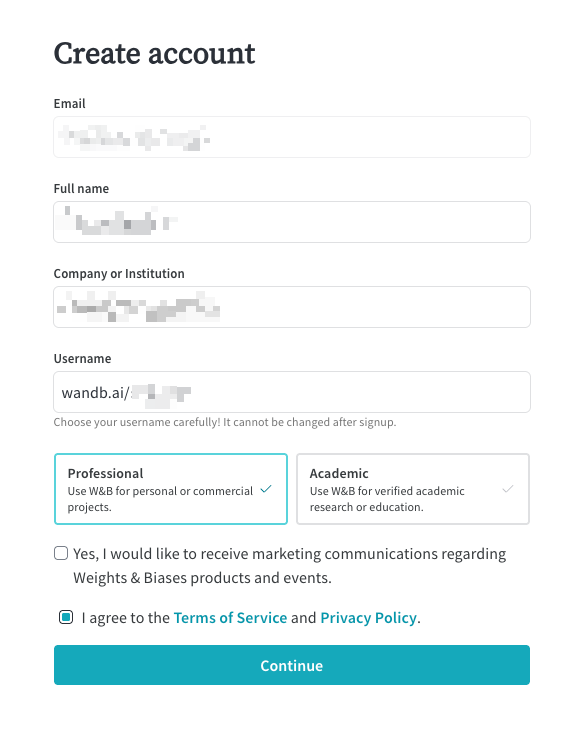
Task: Click the username cannot be changed hint text
Action: click(x=225, y=422)
